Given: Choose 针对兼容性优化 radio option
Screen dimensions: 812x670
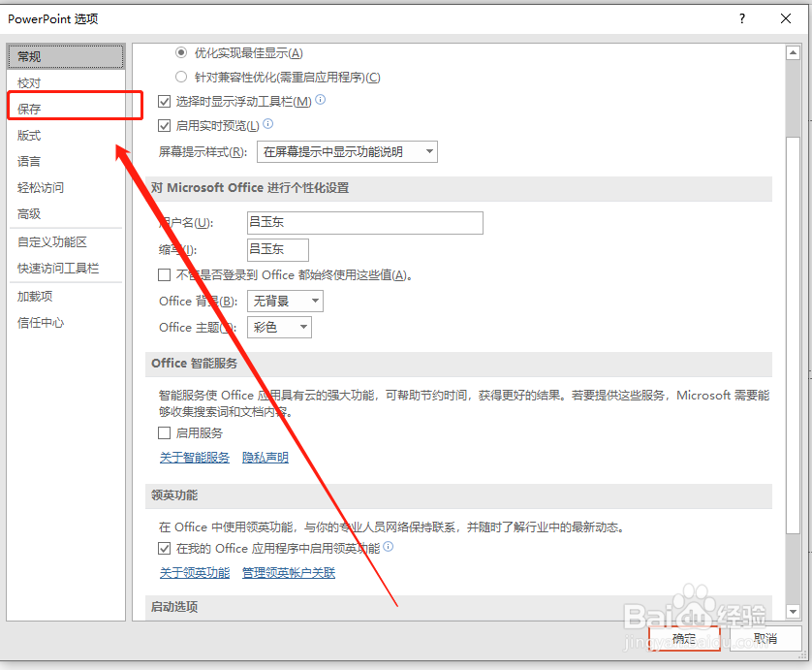Looking at the screenshot, I should (181, 78).
